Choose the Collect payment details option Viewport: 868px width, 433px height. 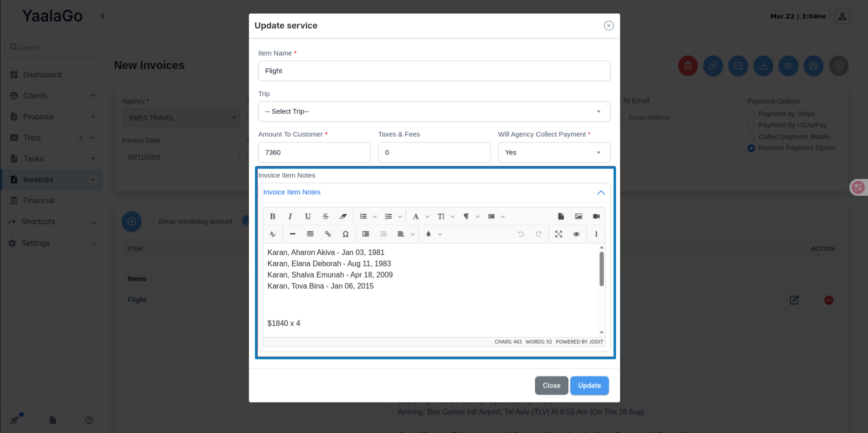(x=751, y=137)
